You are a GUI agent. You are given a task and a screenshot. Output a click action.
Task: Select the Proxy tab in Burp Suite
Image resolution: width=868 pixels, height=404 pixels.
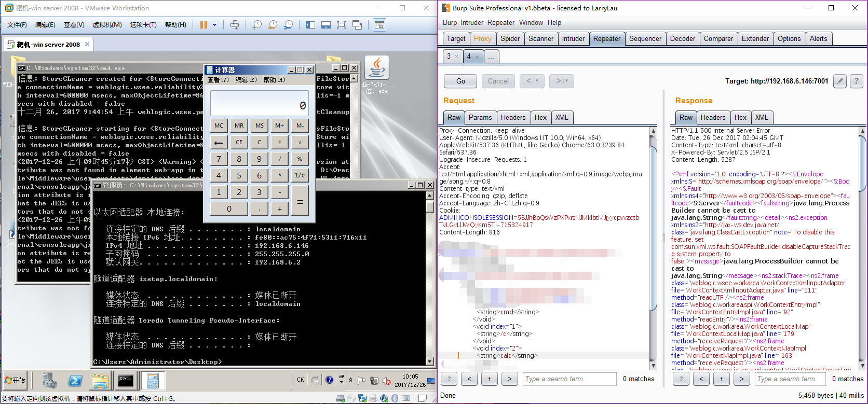[482, 38]
